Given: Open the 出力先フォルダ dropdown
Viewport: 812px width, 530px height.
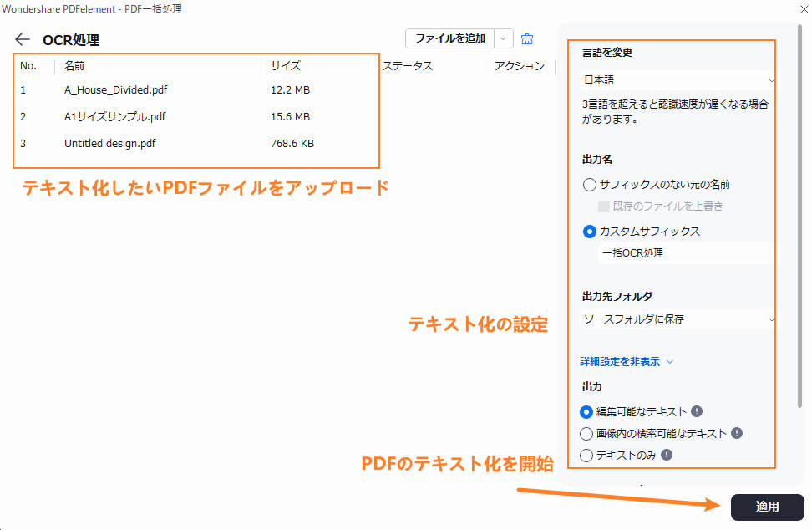Looking at the screenshot, I should (678, 319).
